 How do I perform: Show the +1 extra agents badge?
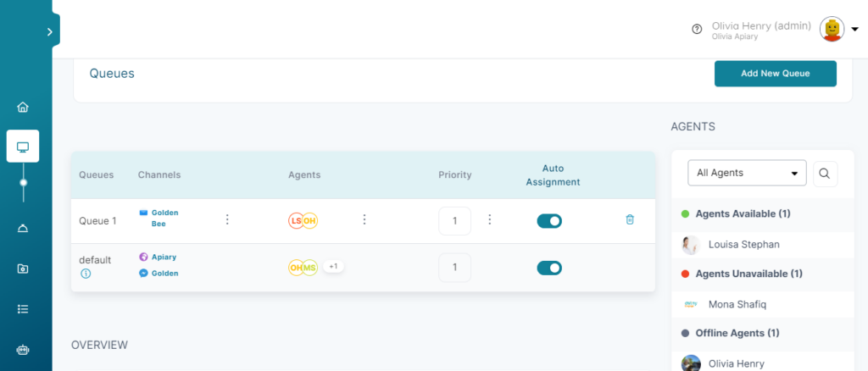coord(333,267)
